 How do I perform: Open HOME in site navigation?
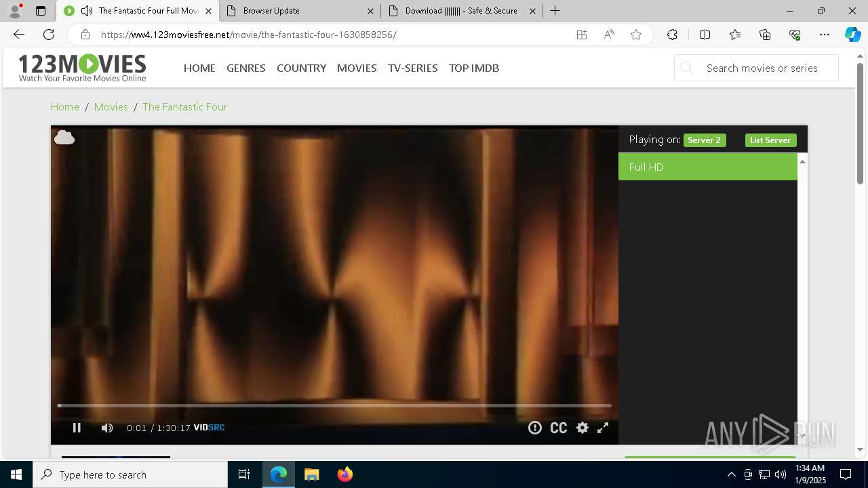[199, 68]
